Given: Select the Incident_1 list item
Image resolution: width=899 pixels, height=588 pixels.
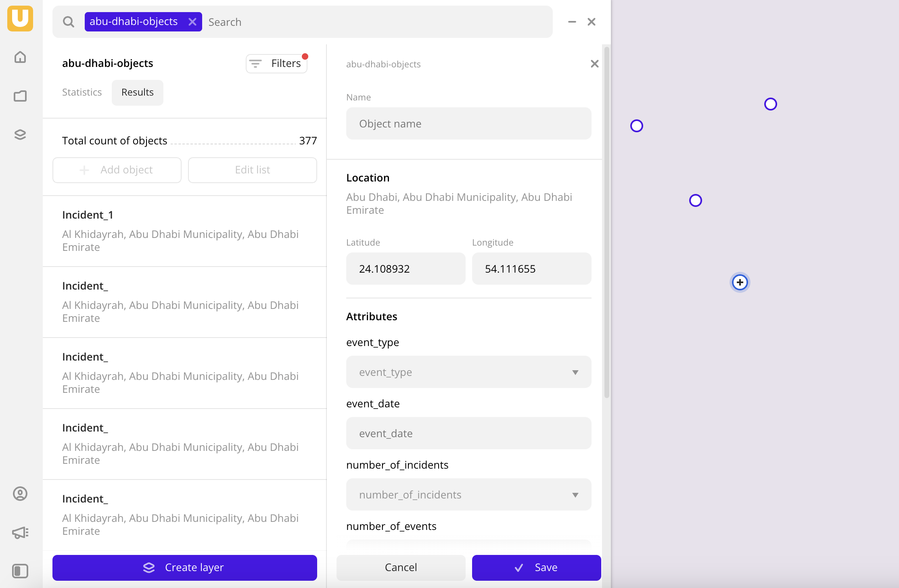Looking at the screenshot, I should tap(185, 231).
